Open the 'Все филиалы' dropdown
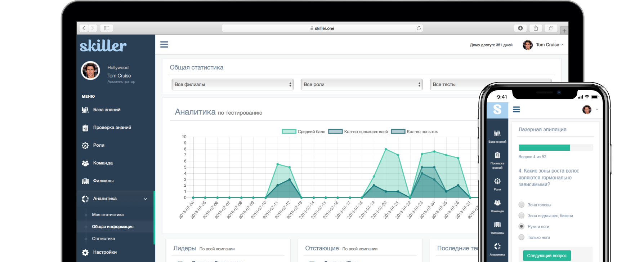 233,84
